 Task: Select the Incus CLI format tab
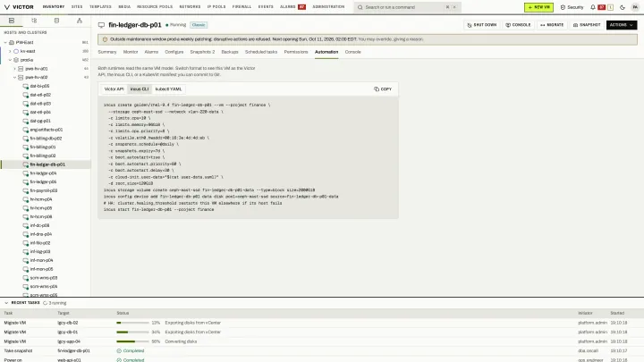(140, 89)
